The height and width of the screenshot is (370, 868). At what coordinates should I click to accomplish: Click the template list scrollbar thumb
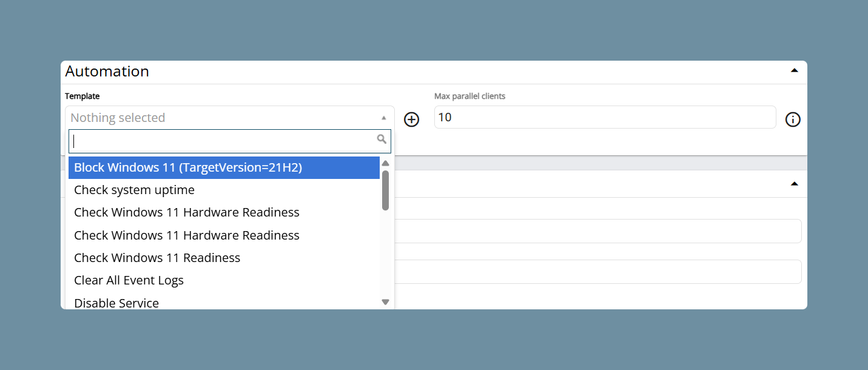pyautogui.click(x=385, y=190)
